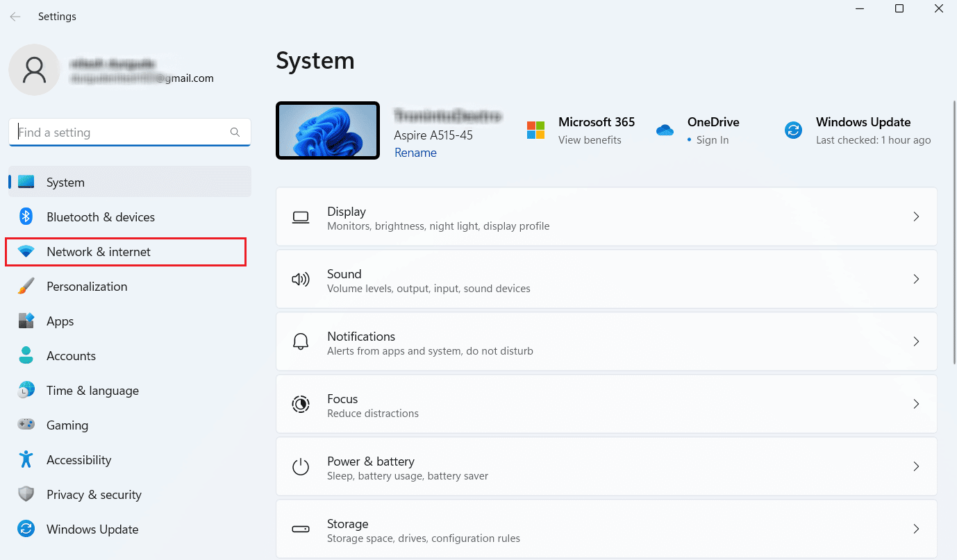Click the user profile avatar picture
The image size is (957, 560).
pyautogui.click(x=34, y=69)
